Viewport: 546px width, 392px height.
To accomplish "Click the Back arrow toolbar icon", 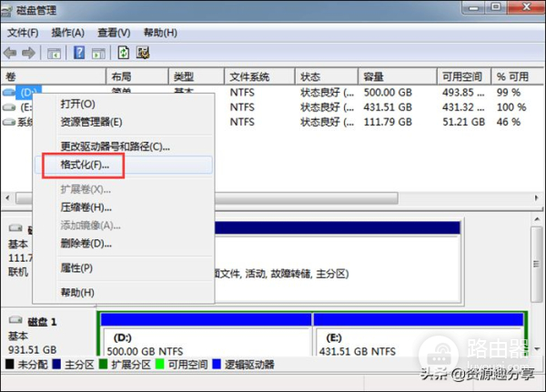I will tap(10, 53).
